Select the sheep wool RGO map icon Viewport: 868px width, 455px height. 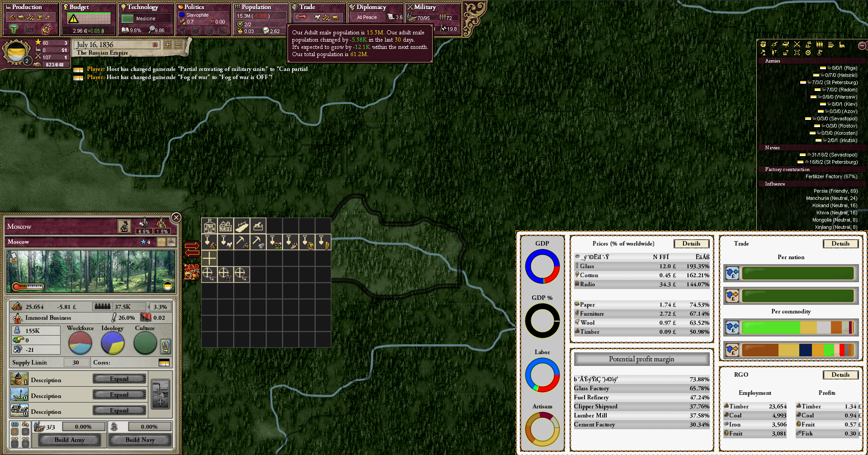[226, 242]
